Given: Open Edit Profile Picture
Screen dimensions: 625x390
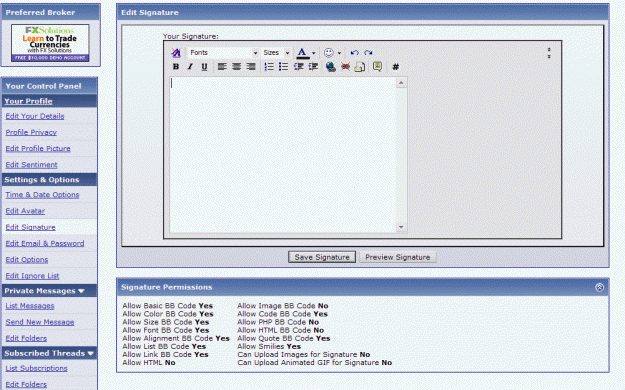Looking at the screenshot, I should [x=38, y=148].
